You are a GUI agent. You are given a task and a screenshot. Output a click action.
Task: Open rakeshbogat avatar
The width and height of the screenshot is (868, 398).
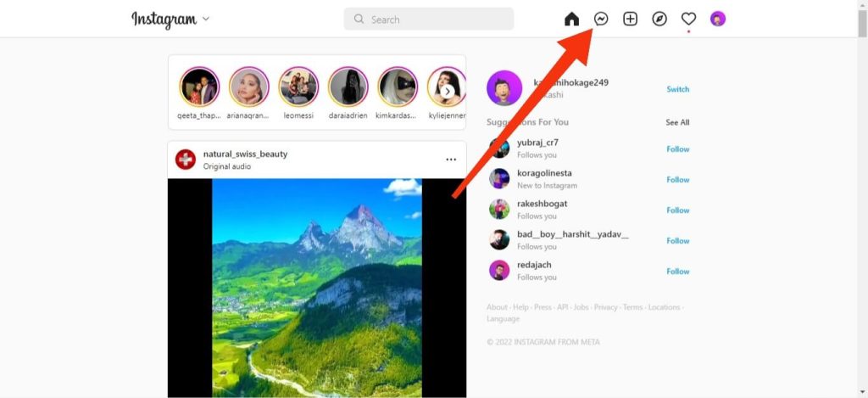tap(499, 209)
